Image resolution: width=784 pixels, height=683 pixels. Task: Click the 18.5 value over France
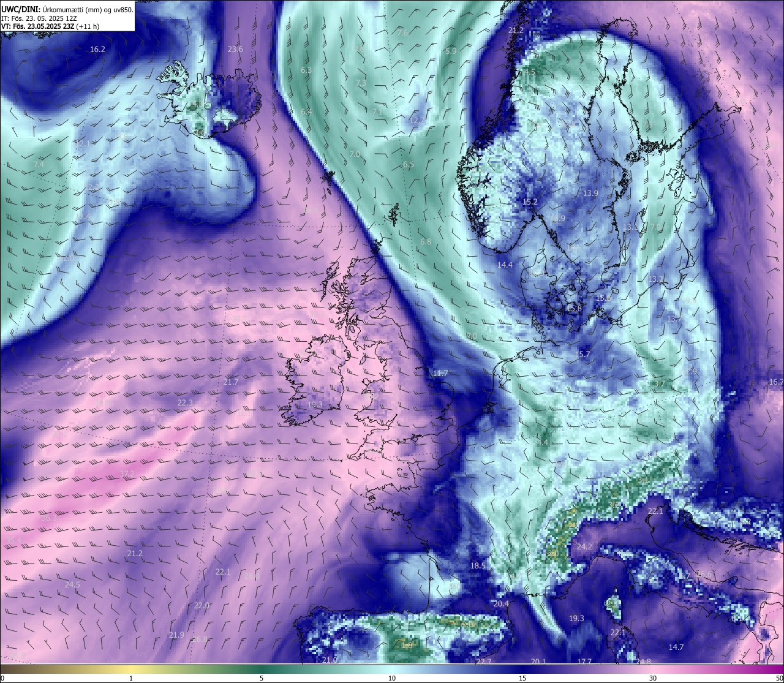point(478,565)
